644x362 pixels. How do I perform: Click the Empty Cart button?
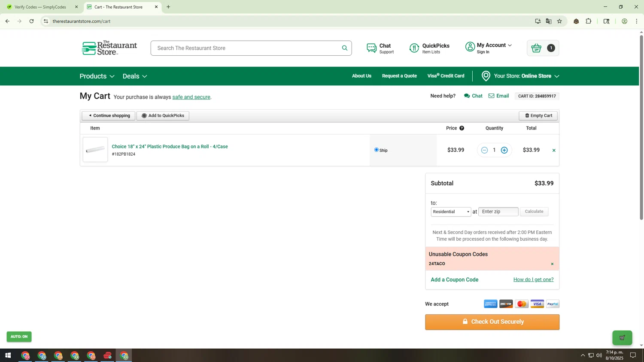tap(538, 116)
